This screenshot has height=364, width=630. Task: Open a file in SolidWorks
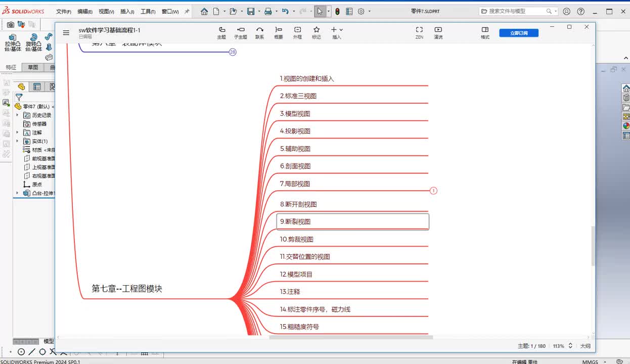pyautogui.click(x=233, y=11)
